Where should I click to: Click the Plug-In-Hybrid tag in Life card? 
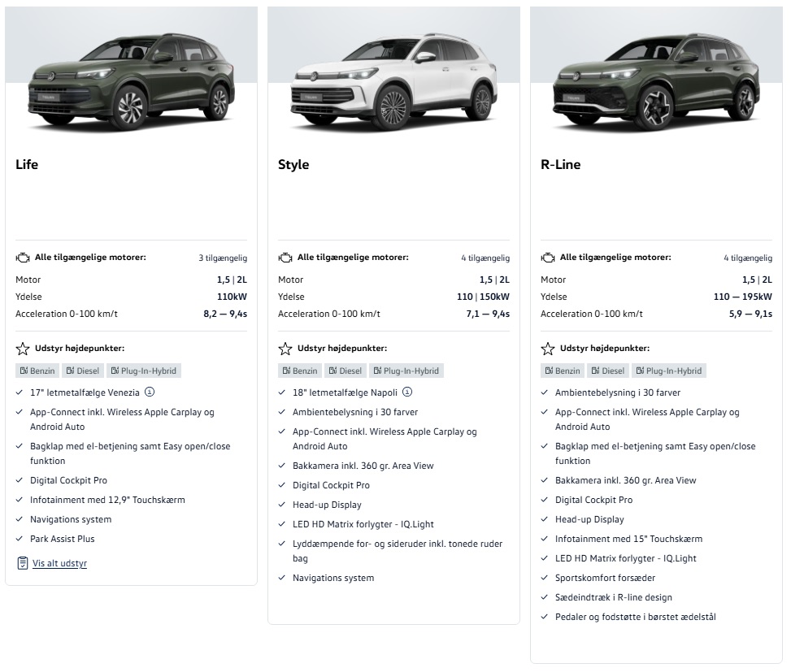(x=143, y=371)
